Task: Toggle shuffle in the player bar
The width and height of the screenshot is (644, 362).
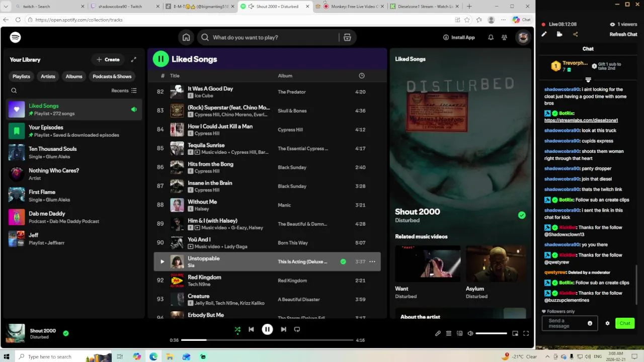Action: coord(237,329)
